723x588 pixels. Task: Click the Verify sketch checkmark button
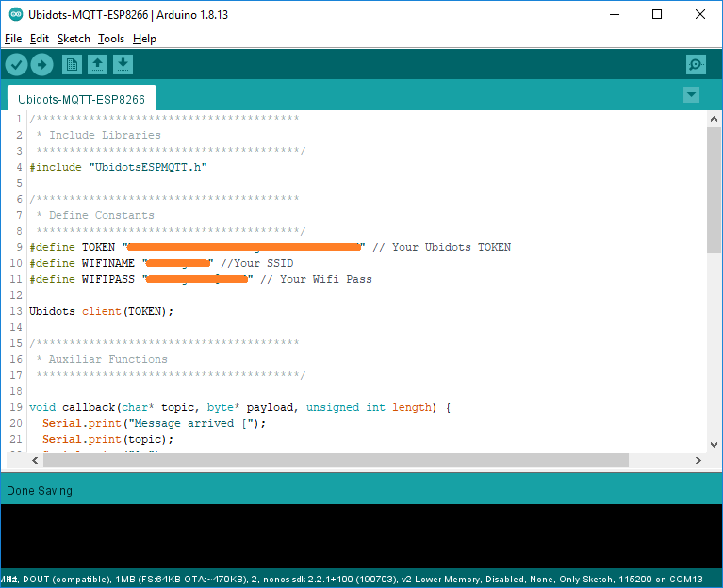click(x=16, y=64)
